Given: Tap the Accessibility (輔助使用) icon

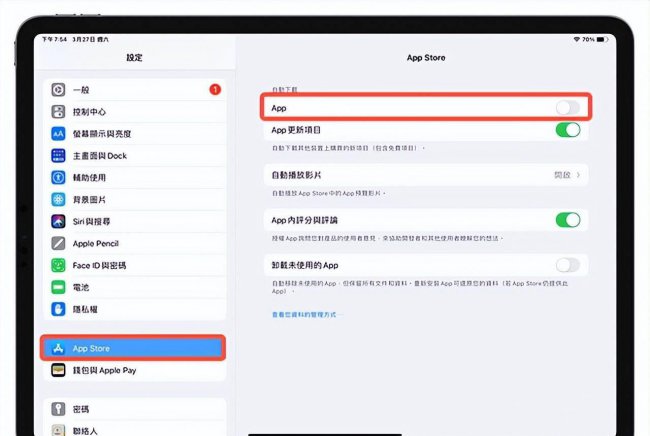Looking at the screenshot, I should (x=58, y=177).
